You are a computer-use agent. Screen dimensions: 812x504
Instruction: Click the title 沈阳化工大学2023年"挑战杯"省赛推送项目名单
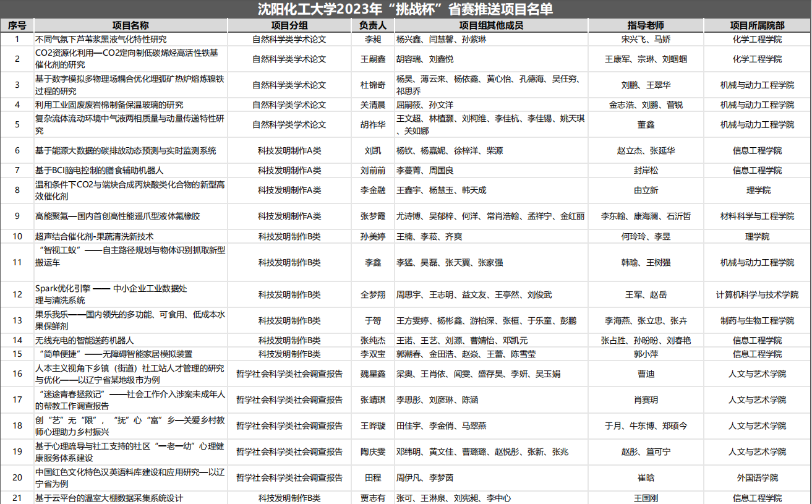click(405, 9)
